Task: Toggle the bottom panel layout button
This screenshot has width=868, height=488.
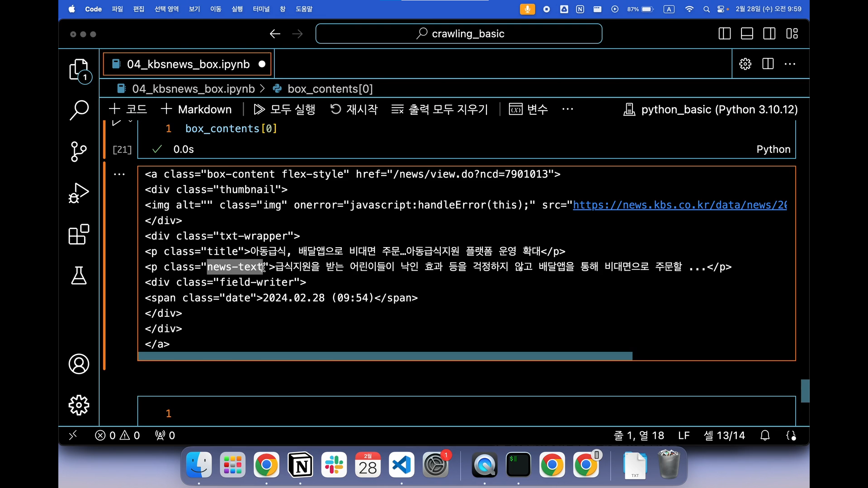Action: click(x=747, y=34)
